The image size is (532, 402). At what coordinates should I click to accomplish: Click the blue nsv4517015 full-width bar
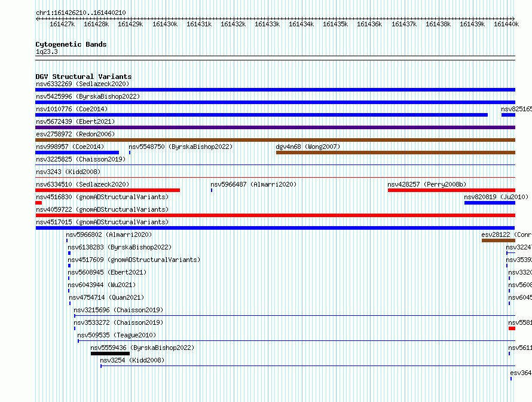click(275, 228)
